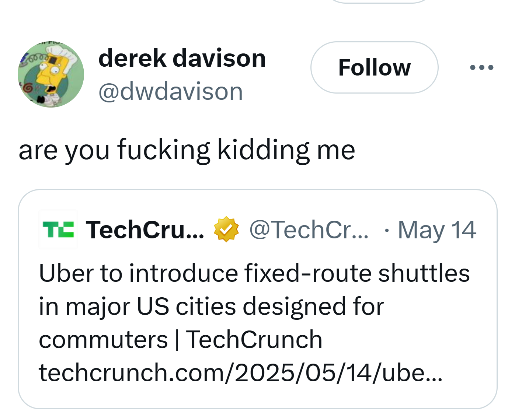The height and width of the screenshot is (420, 515).
Task: Open the derek davison display name
Action: click(182, 58)
